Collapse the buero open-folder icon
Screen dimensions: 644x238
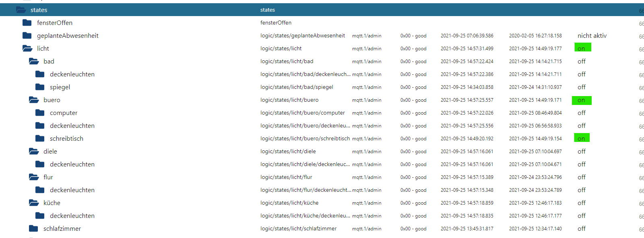[34, 100]
